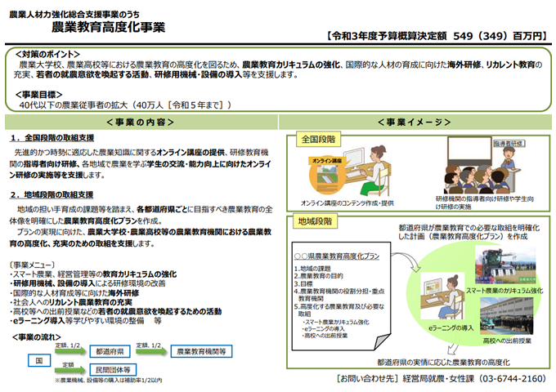Click the item 2.農業教育の目的 in the plan
The width and height of the screenshot is (556, 392).
tap(318, 276)
